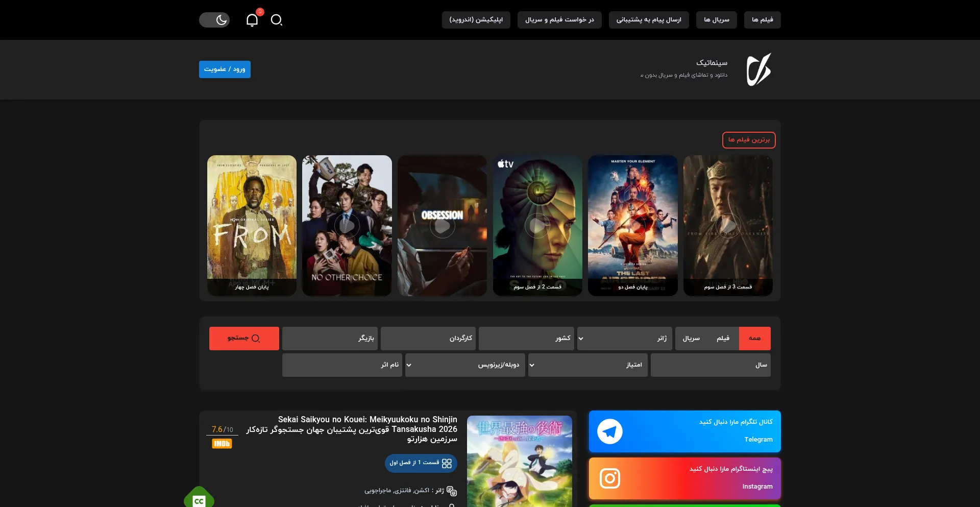Toggle the dark mode moon switch
This screenshot has height=507, width=980.
[x=214, y=20]
